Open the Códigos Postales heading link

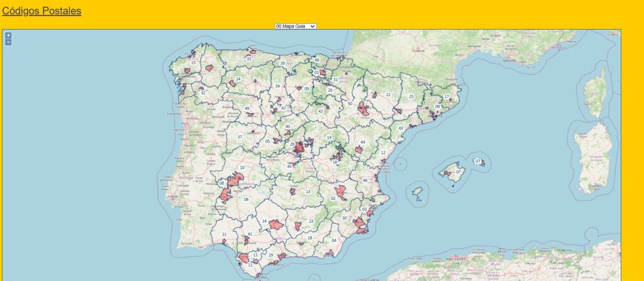coord(42,11)
